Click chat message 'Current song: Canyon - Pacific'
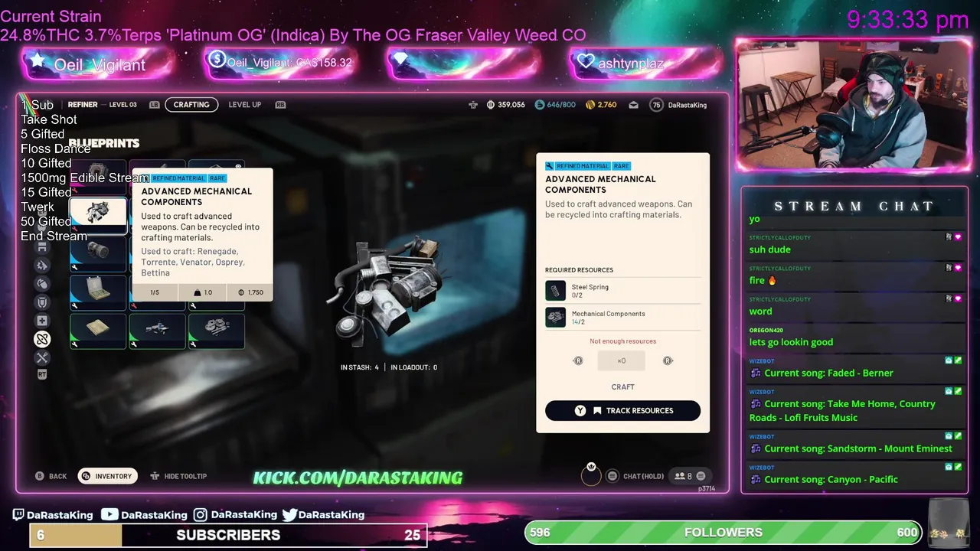This screenshot has width=980, height=551. point(831,479)
